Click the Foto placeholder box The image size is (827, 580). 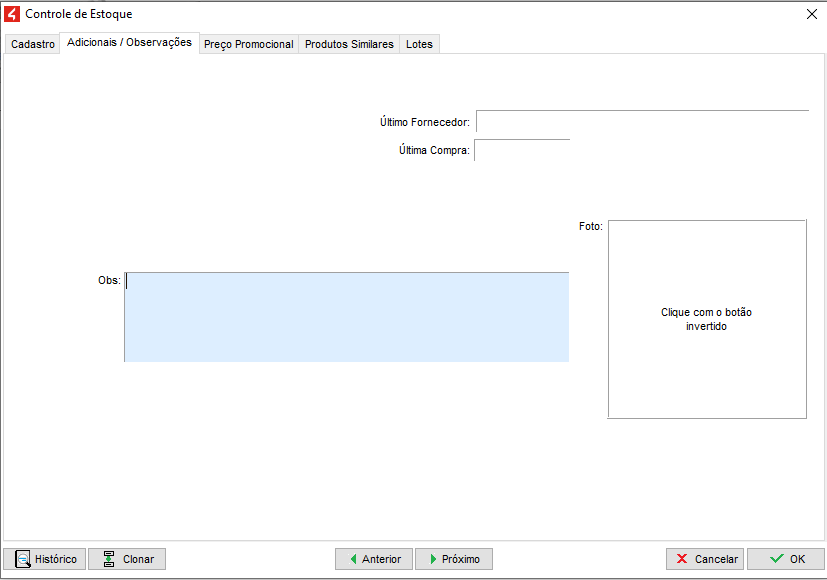[706, 319]
